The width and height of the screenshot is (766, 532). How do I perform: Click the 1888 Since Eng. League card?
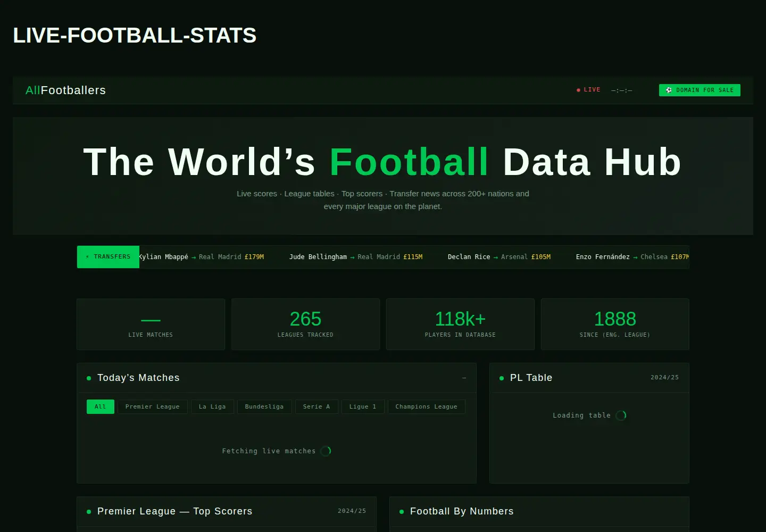[615, 325]
